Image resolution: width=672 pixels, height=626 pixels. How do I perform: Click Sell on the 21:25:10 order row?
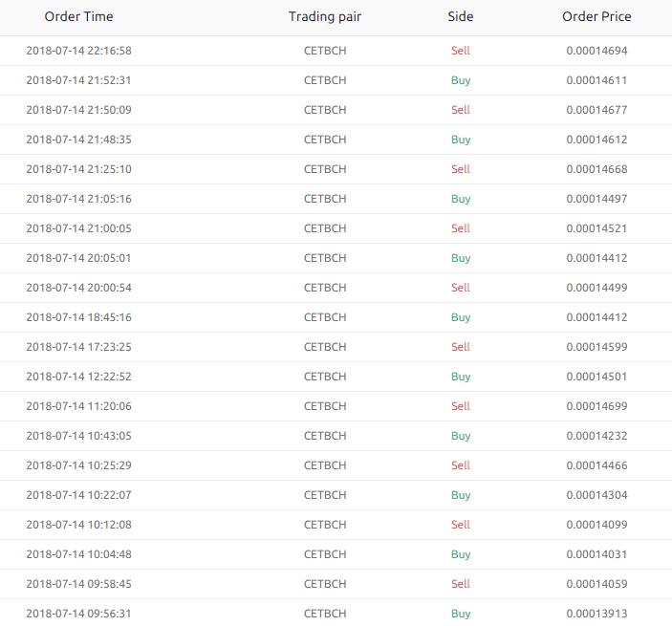461,169
